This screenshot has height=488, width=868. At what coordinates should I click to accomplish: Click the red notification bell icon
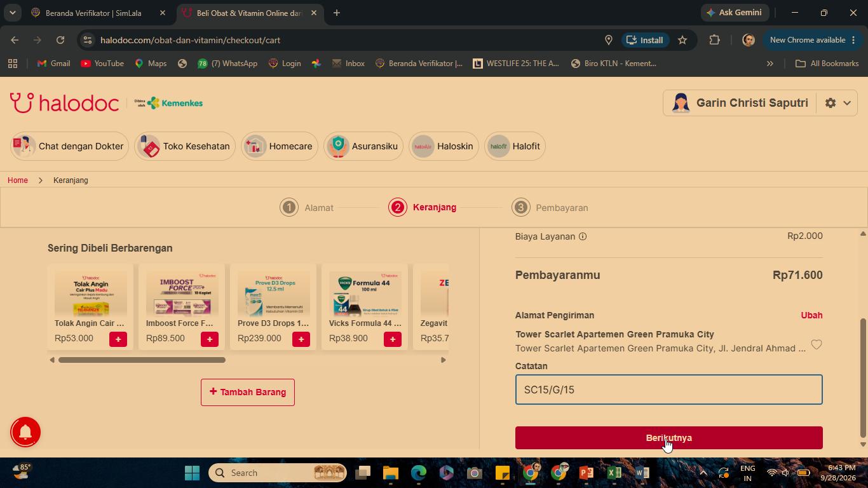pyautogui.click(x=25, y=432)
